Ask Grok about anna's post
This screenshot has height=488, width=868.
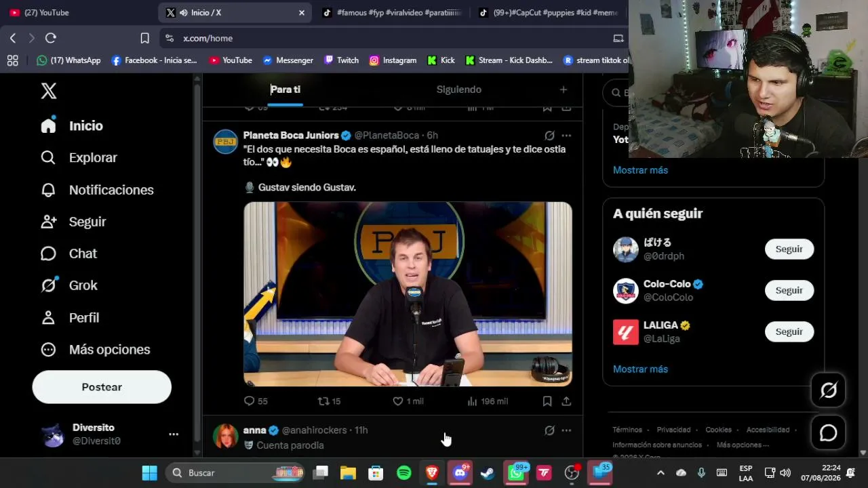[x=550, y=430]
